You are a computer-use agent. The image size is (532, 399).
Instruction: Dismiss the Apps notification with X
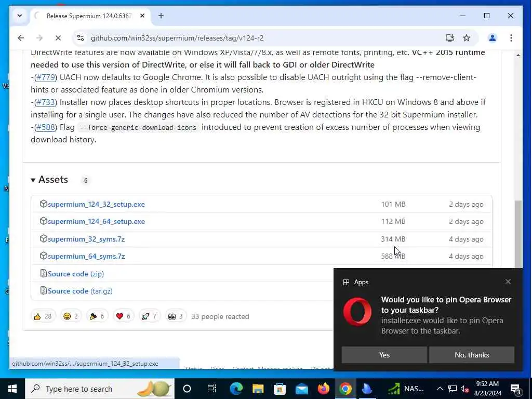coord(508,282)
